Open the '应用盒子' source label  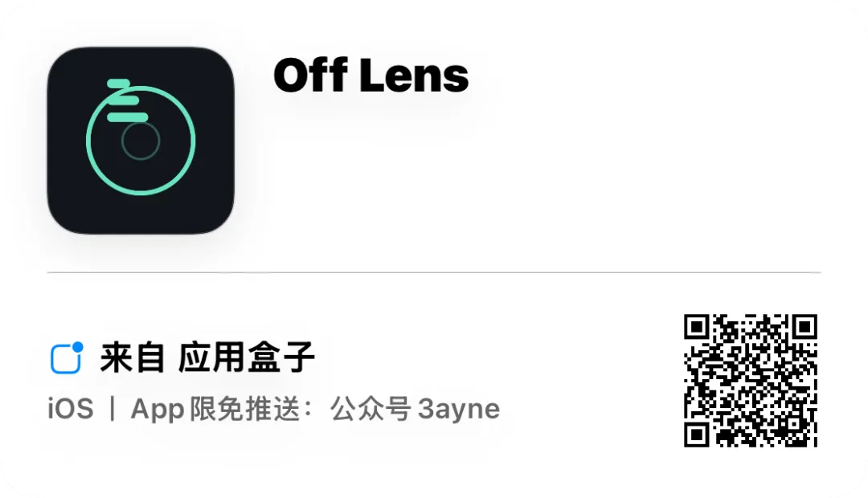click(x=247, y=357)
